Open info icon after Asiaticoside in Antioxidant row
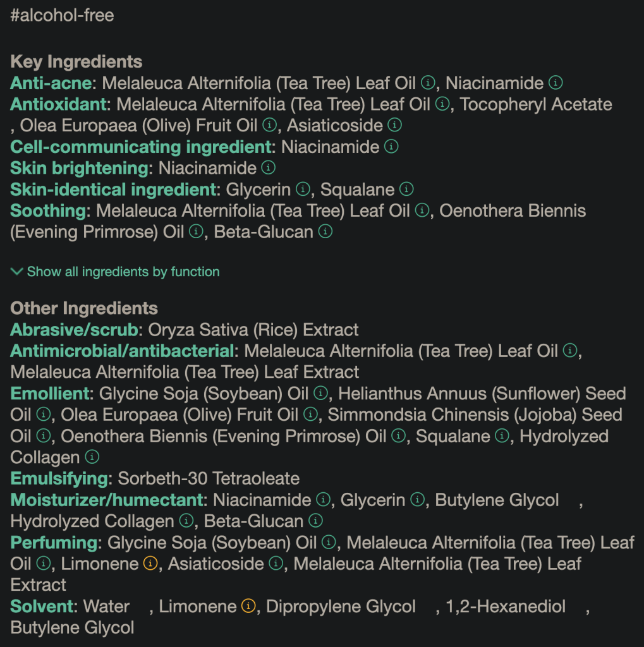 tap(394, 125)
